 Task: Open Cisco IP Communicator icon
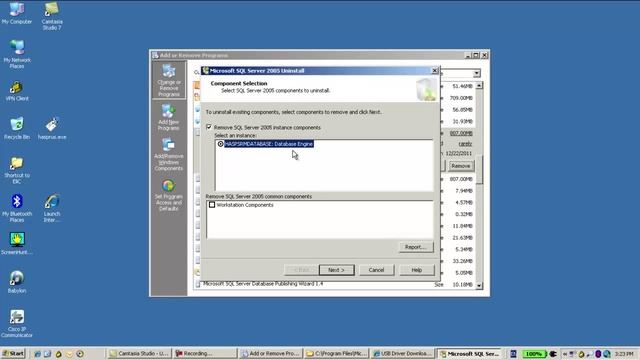click(17, 323)
